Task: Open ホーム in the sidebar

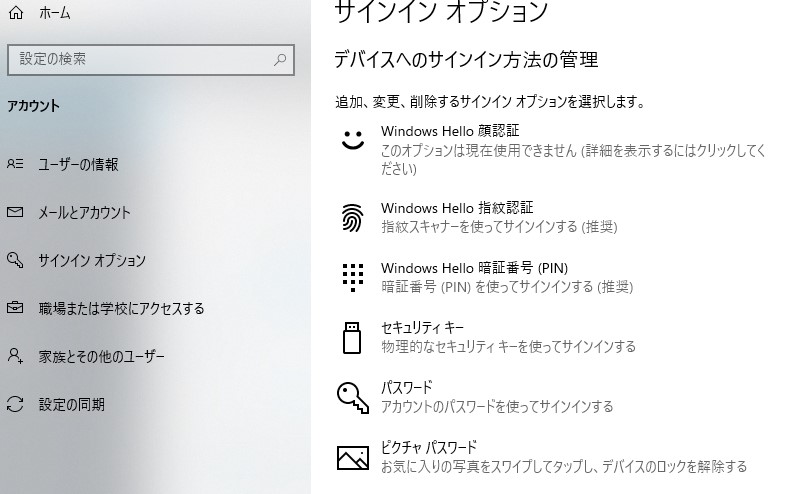Action: coord(55,13)
